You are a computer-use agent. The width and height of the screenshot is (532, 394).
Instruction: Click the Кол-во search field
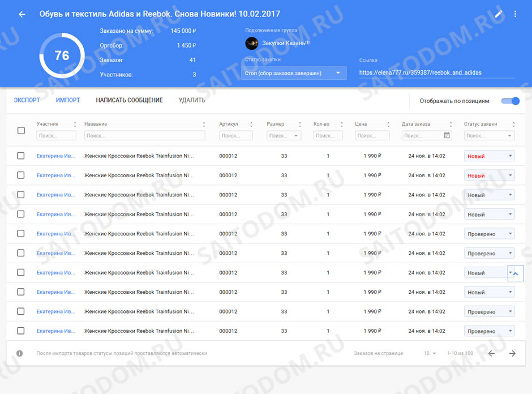(x=328, y=135)
